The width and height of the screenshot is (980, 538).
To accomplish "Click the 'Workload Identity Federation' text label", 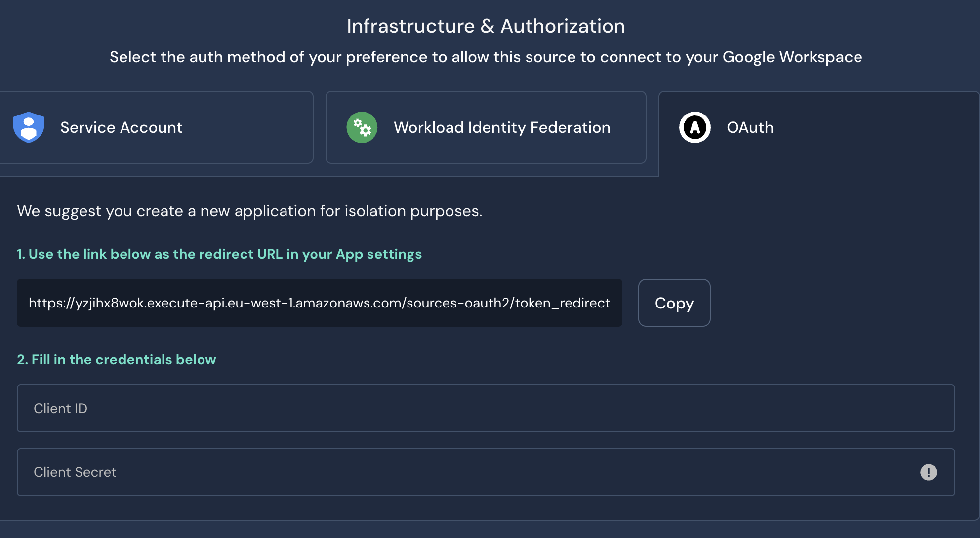I will click(502, 127).
